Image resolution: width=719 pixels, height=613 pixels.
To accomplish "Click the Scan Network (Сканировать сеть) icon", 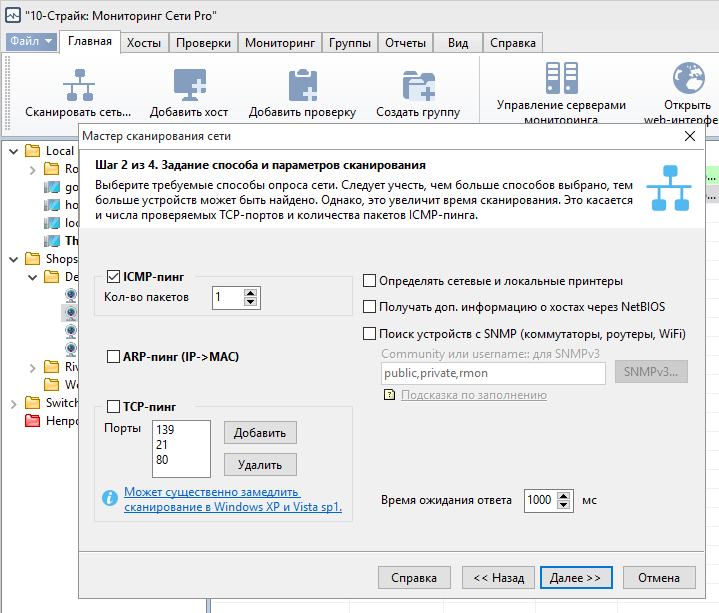I will coord(79,85).
